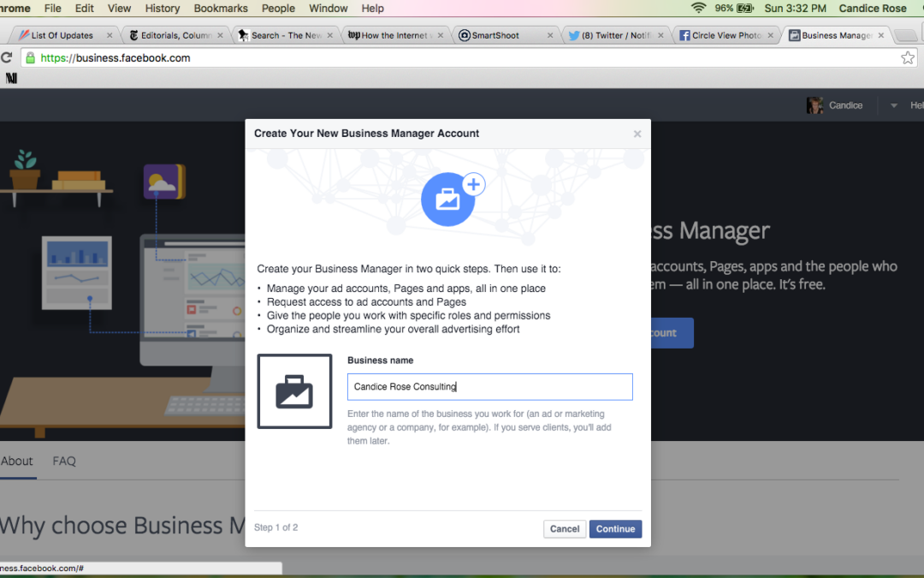Click the green secure padlock icon
924x578 pixels.
pos(31,58)
